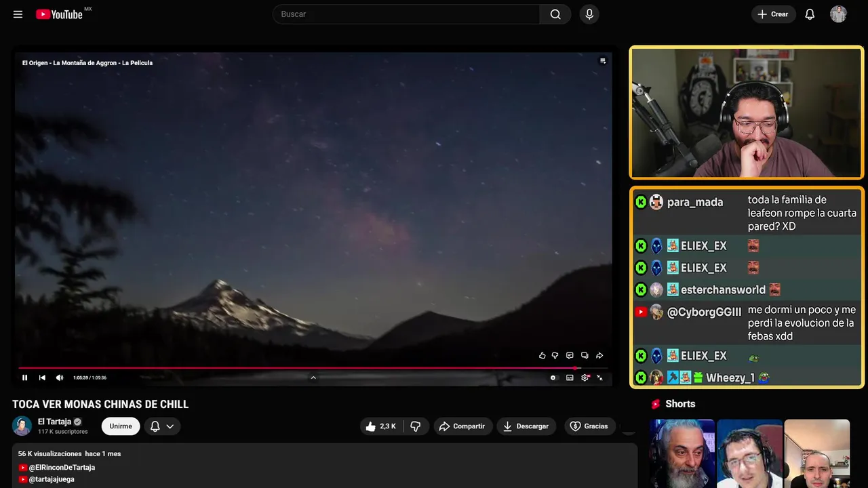This screenshot has width=868, height=488.
Task: Open live chat replay overlay icon
Action: 585,355
